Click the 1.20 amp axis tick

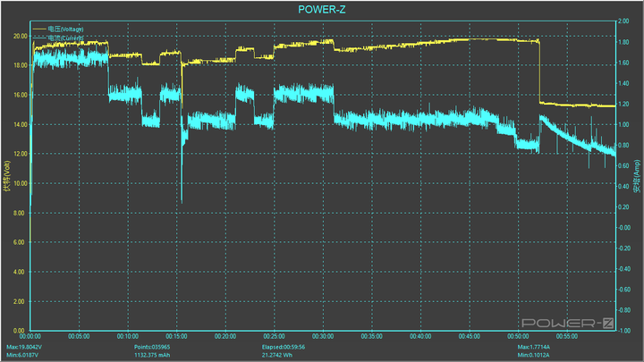623,105
